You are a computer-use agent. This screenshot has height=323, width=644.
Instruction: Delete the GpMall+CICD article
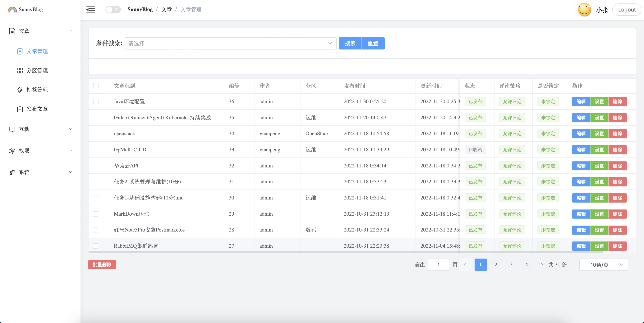pos(618,150)
